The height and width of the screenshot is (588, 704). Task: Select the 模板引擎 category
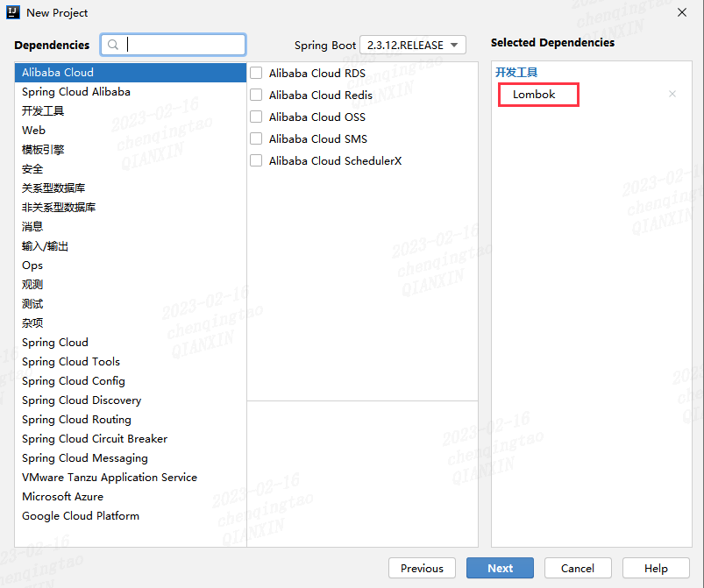pos(131,150)
